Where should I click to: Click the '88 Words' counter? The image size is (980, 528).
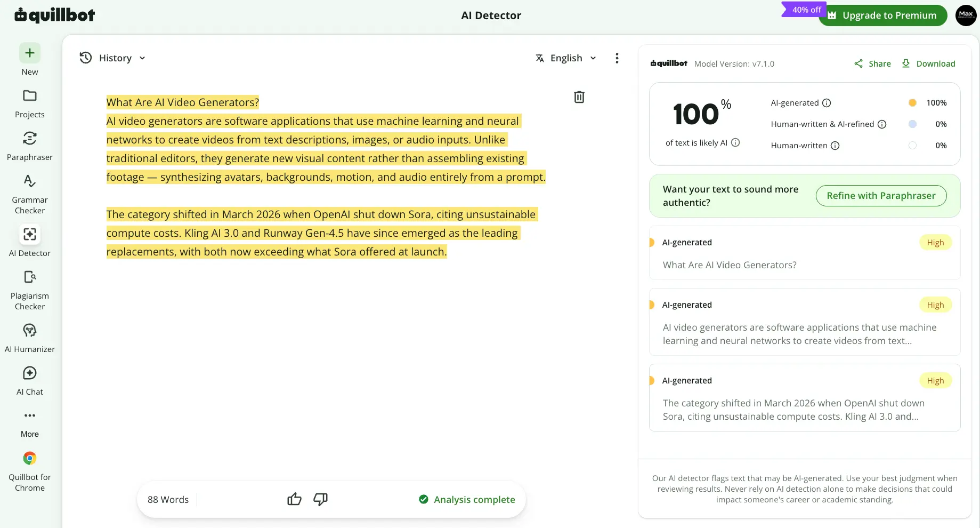tap(168, 500)
